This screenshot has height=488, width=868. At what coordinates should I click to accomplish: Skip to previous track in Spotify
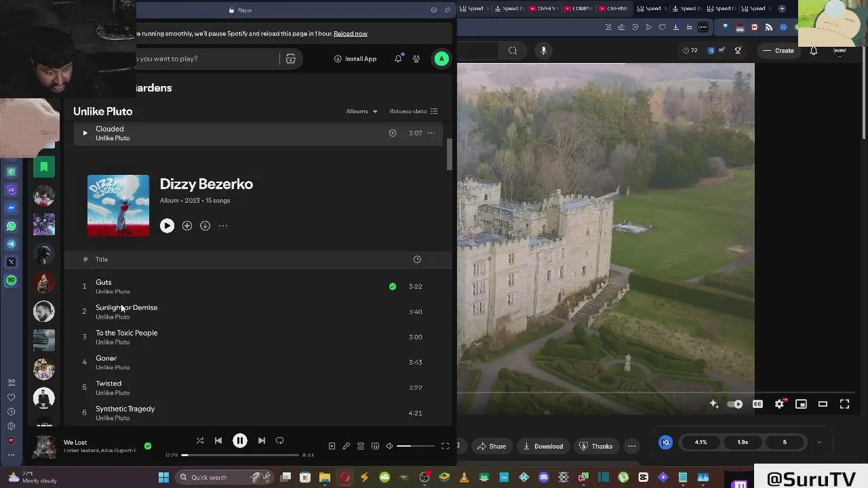click(218, 441)
